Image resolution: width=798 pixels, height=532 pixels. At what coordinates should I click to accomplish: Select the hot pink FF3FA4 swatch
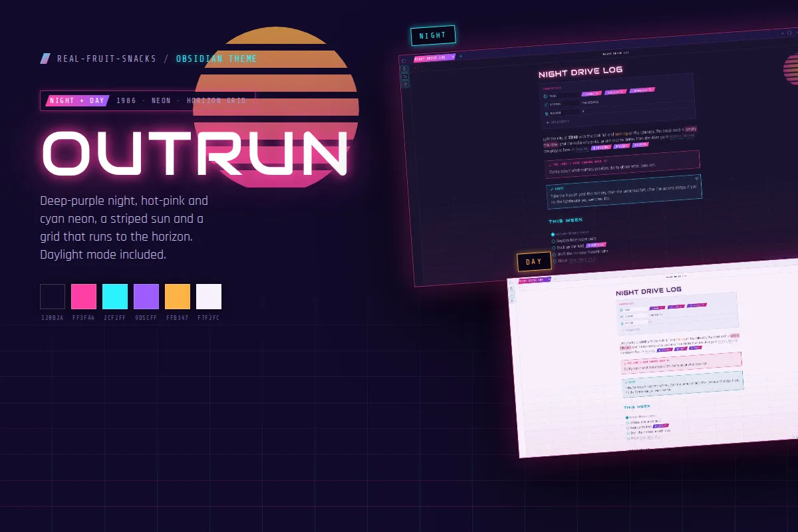coord(84,297)
